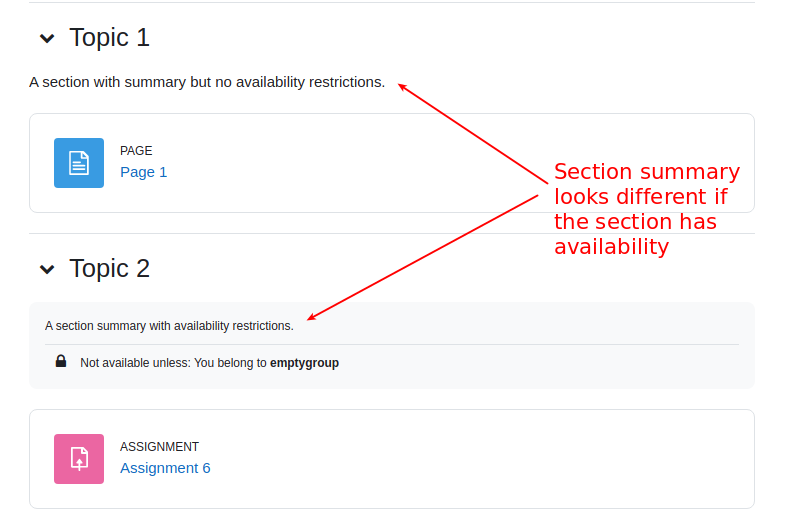Click empty area of Assignment 6 card
This screenshot has height=515, width=786.
tap(451, 459)
